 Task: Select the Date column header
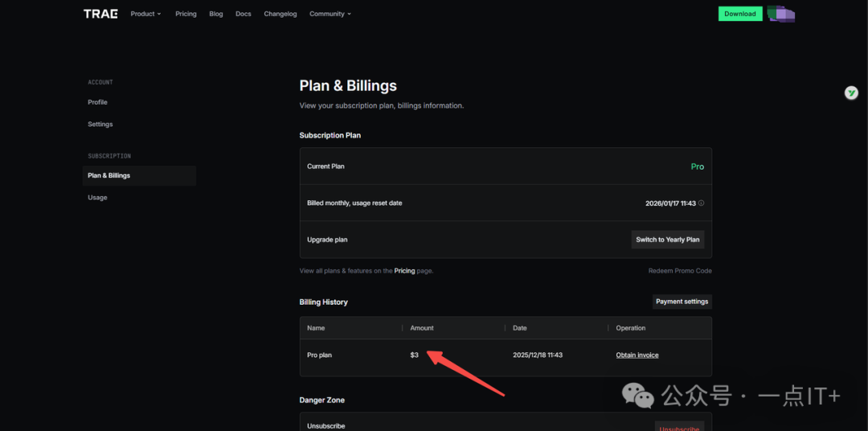[x=520, y=328]
